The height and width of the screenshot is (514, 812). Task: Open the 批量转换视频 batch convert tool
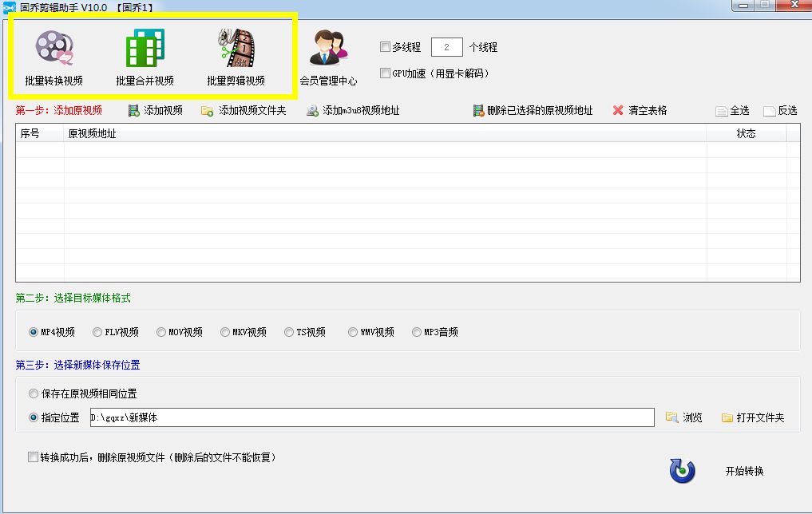(x=53, y=57)
